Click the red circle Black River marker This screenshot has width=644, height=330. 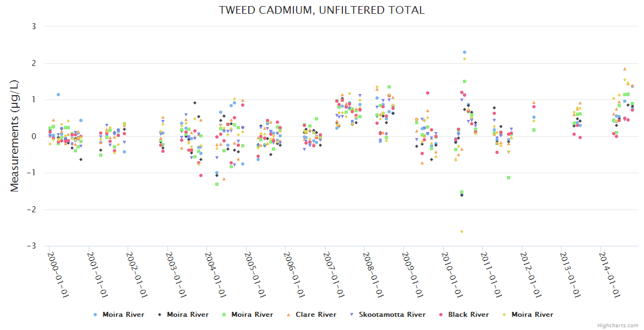[441, 315]
